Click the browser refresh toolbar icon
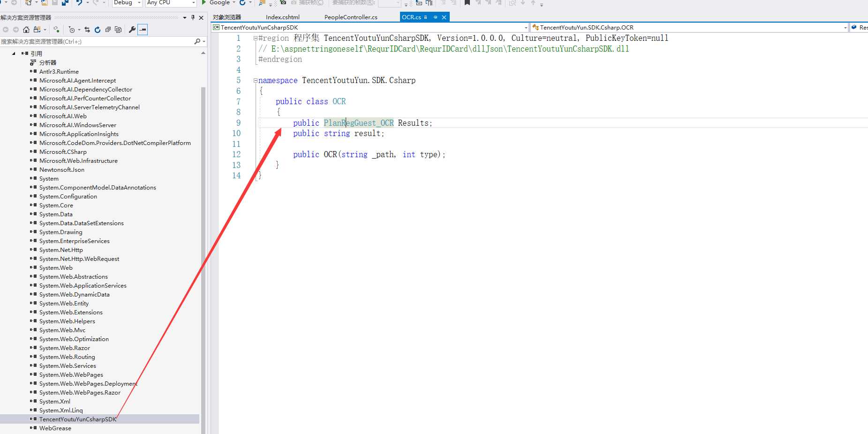This screenshot has height=434, width=868. pyautogui.click(x=242, y=3)
